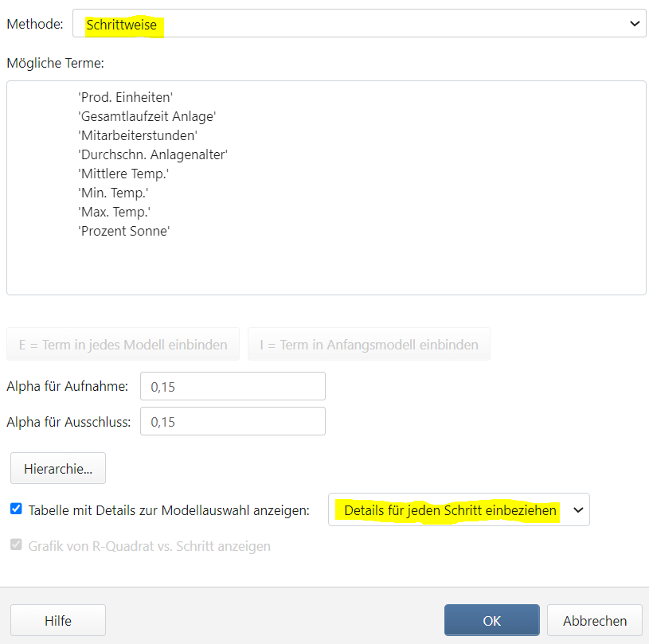Select 'Prozent Sonne' term
The width and height of the screenshot is (649, 644).
pyautogui.click(x=123, y=231)
